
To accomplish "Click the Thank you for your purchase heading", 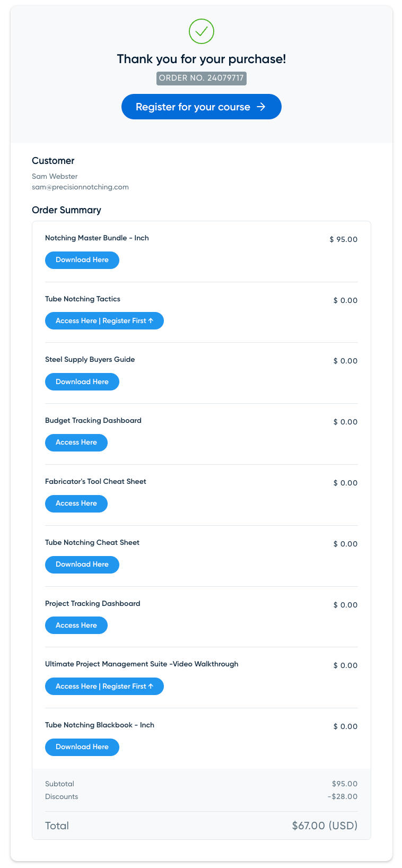I will pyautogui.click(x=202, y=59).
